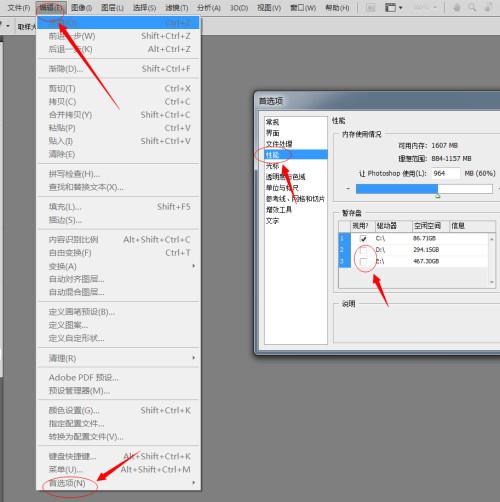Select 增效工具 in Preferences category list
The image size is (500, 502).
point(296,210)
